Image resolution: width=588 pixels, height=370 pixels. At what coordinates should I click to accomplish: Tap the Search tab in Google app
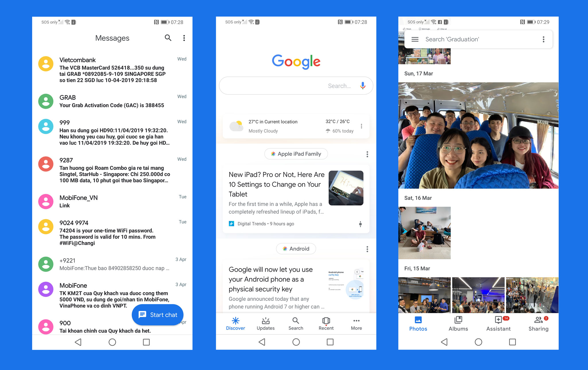(x=295, y=323)
